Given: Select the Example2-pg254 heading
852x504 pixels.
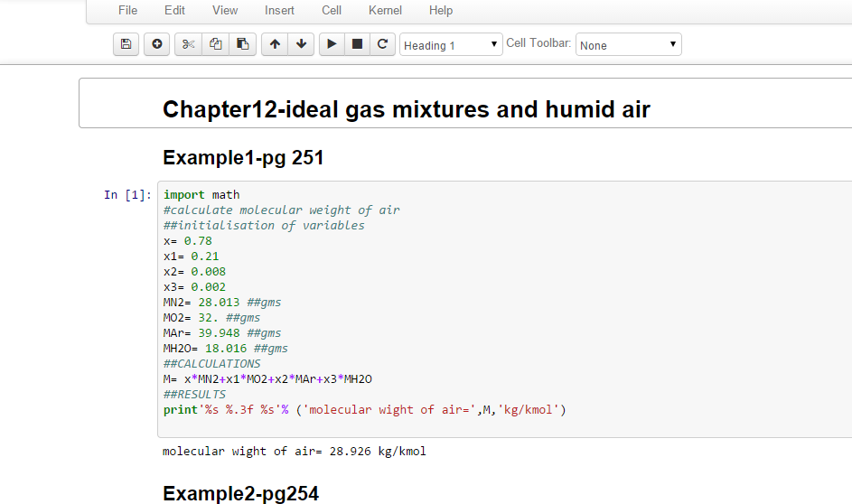Looking at the screenshot, I should [240, 493].
